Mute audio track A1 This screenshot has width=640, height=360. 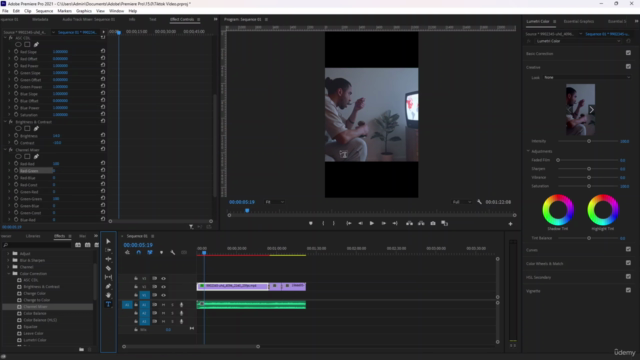[x=163, y=304]
